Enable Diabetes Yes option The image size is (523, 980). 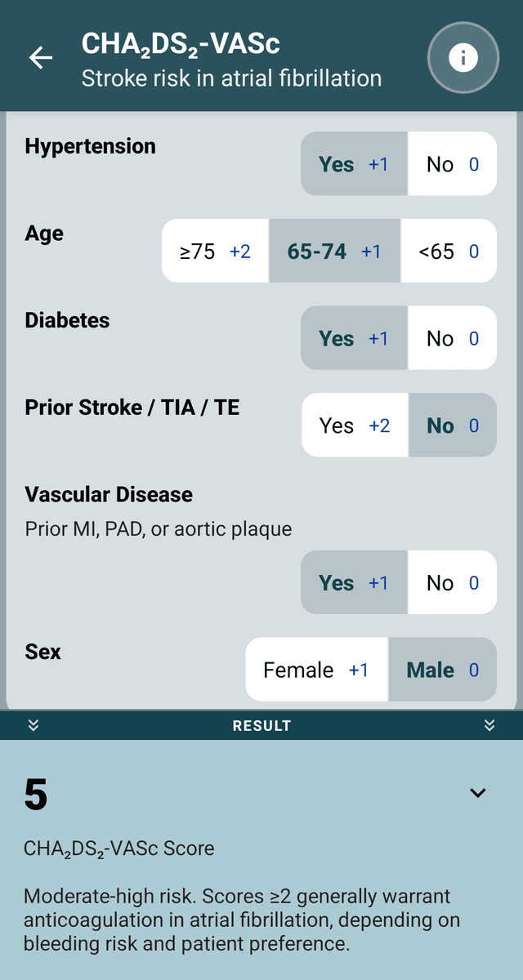click(x=353, y=338)
